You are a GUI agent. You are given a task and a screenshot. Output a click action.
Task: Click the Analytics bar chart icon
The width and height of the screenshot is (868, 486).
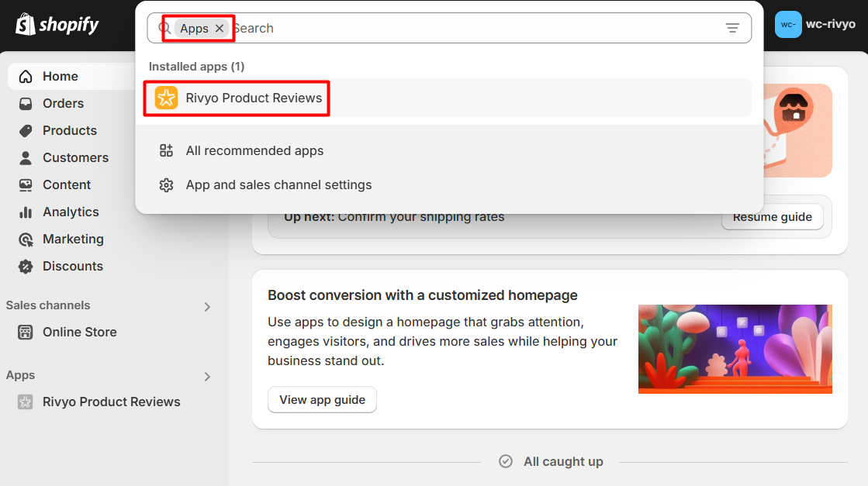26,212
